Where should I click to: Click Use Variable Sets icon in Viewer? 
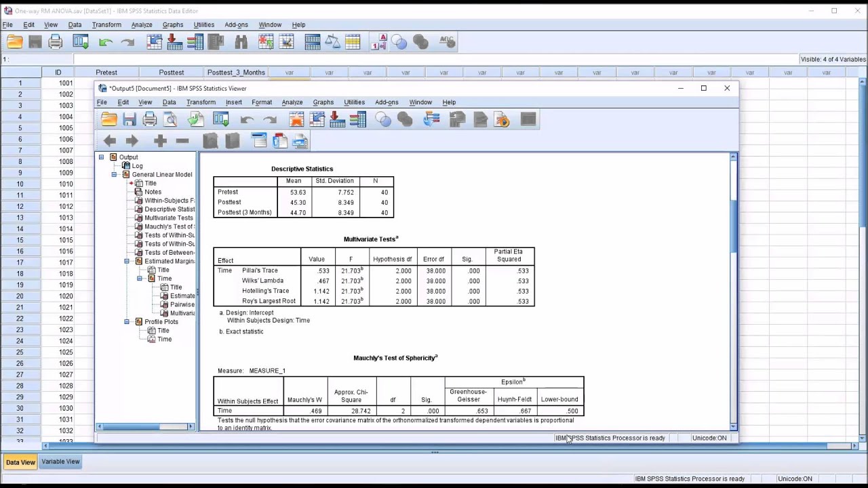[383, 120]
